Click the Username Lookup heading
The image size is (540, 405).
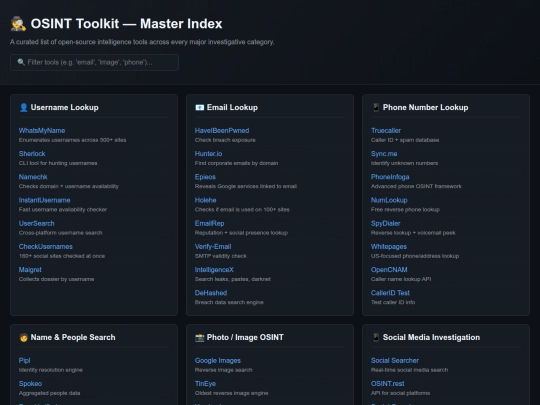[64, 107]
